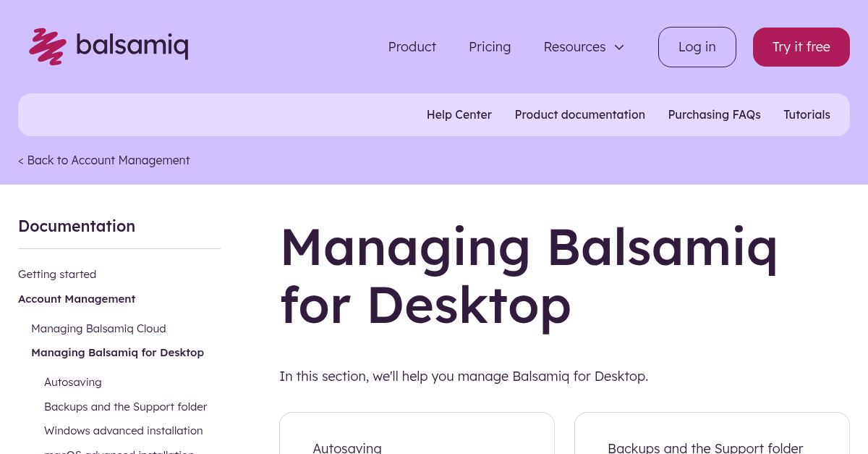
Task: Open the Getting started section
Action: pos(57,274)
